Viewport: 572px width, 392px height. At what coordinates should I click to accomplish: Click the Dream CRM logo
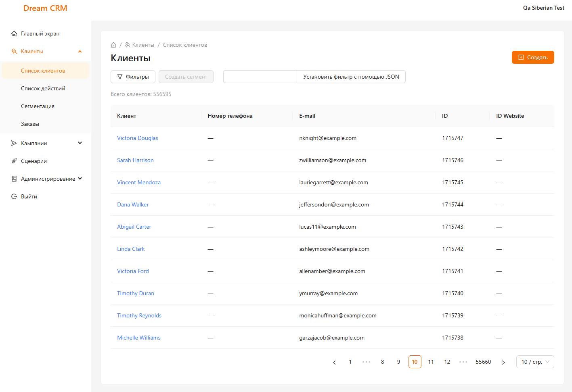coord(45,8)
